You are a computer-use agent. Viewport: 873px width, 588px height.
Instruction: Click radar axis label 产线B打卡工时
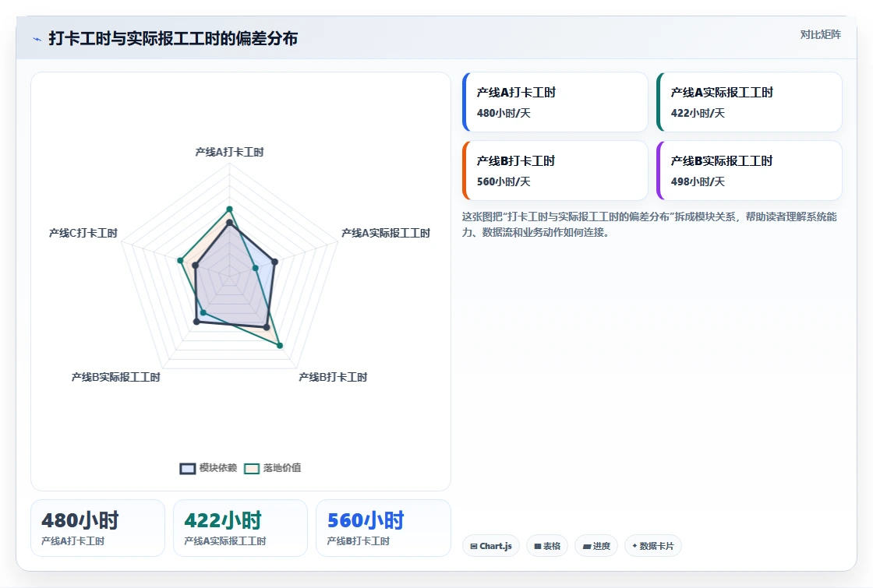point(333,377)
